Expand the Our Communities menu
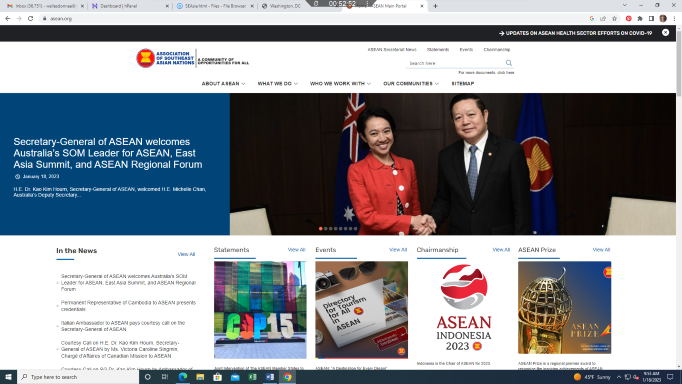This screenshot has height=384, width=682. 411,83
